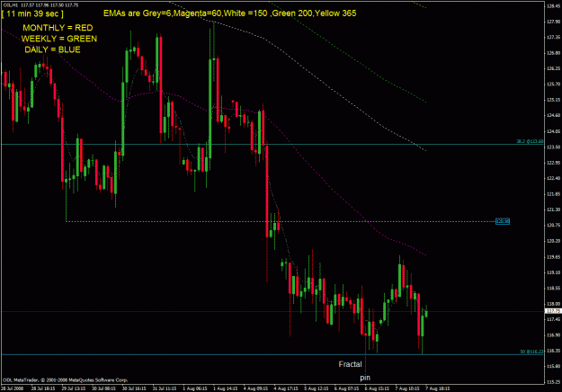Click the '1 Aug 14:15' time axis label
Viewport: 562px width, 392px height.
click(226, 388)
